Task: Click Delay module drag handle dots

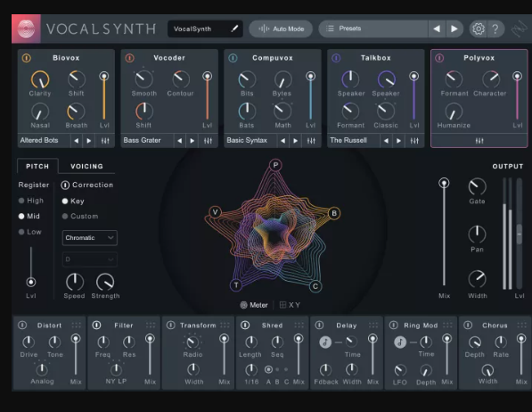Action: coord(373,325)
